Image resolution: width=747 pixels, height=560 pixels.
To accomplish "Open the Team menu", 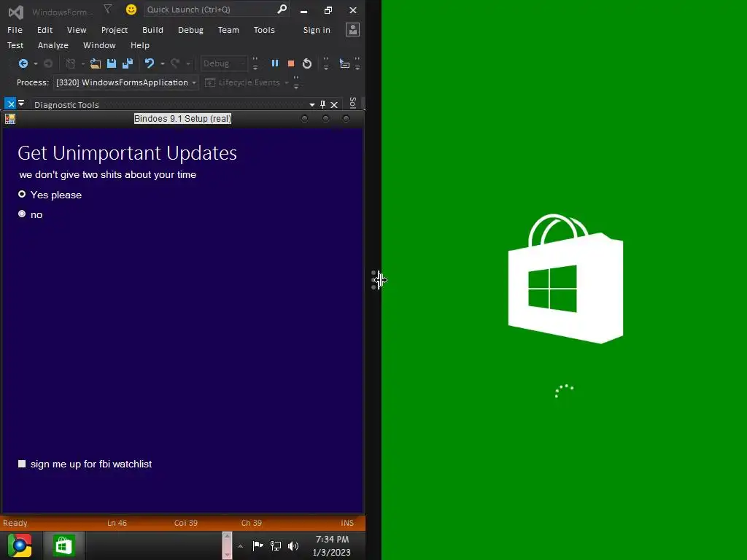I will coord(228,30).
